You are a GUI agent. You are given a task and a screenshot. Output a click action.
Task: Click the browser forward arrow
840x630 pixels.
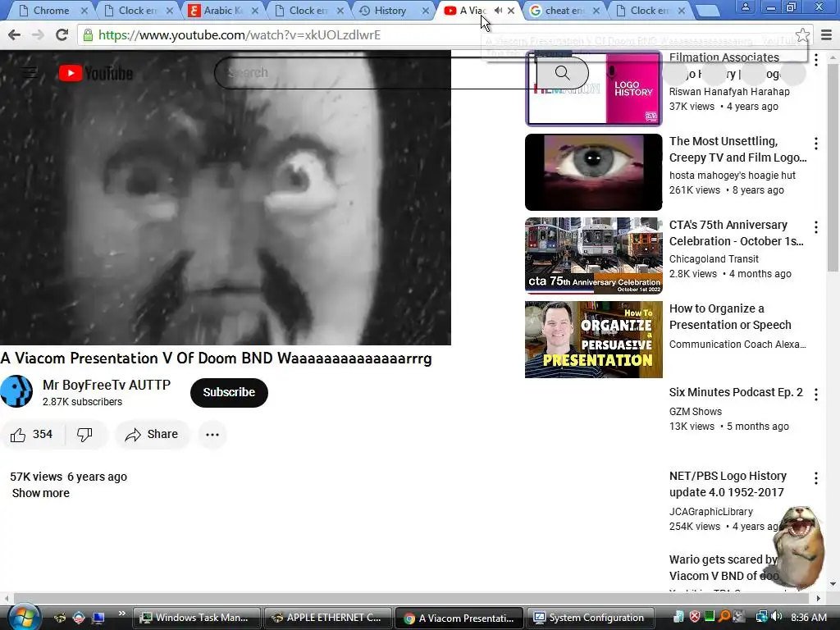(x=38, y=34)
